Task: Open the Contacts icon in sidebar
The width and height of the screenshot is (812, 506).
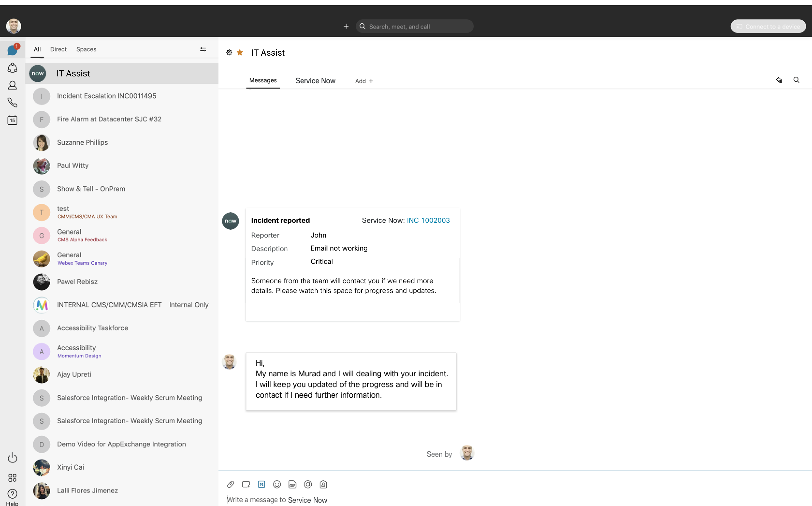Action: (x=12, y=85)
